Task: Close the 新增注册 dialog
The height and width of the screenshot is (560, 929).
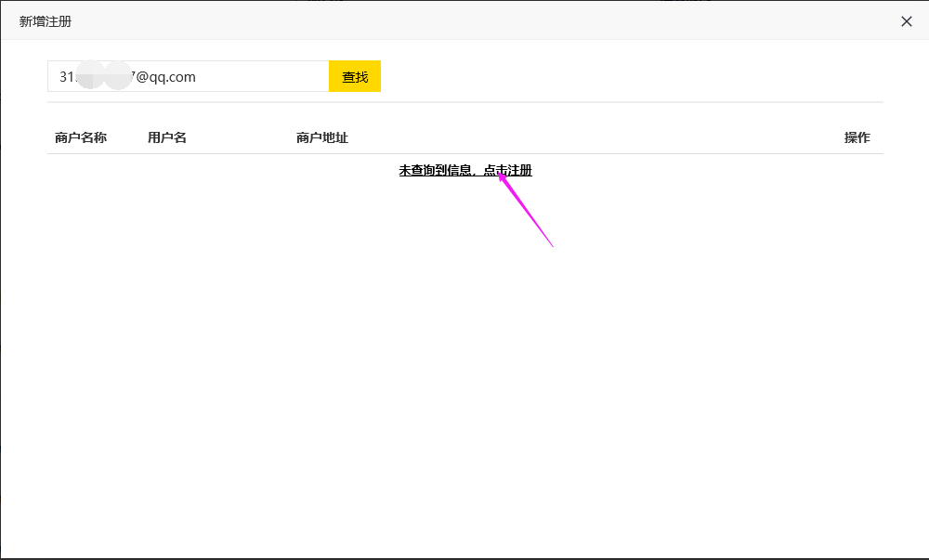Action: pos(906,21)
